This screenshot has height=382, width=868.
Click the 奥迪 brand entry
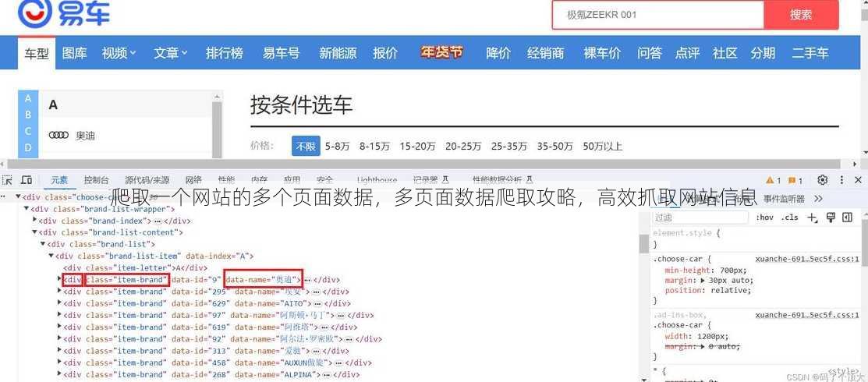tap(85, 136)
